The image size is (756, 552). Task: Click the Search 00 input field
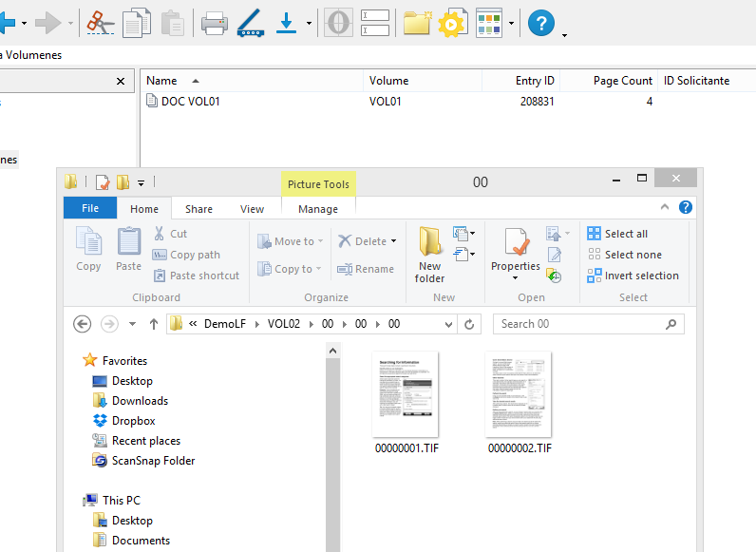(x=579, y=324)
